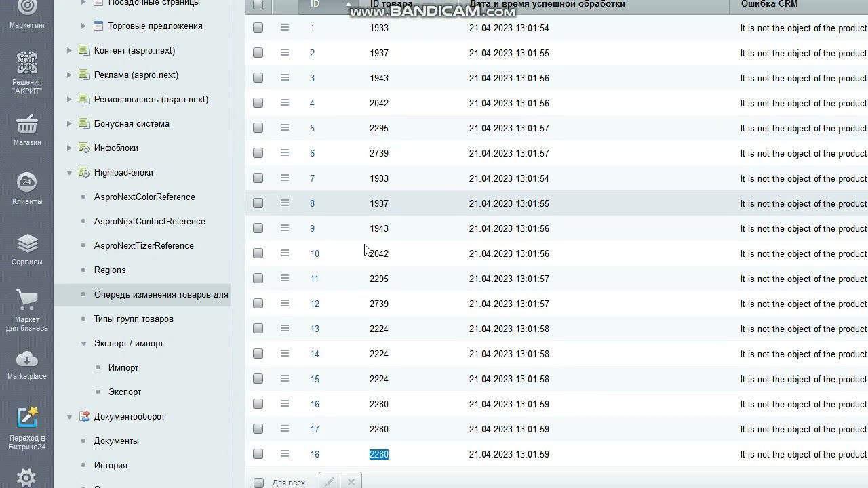
Task: Open the Импорт item in the tree
Action: 123,367
